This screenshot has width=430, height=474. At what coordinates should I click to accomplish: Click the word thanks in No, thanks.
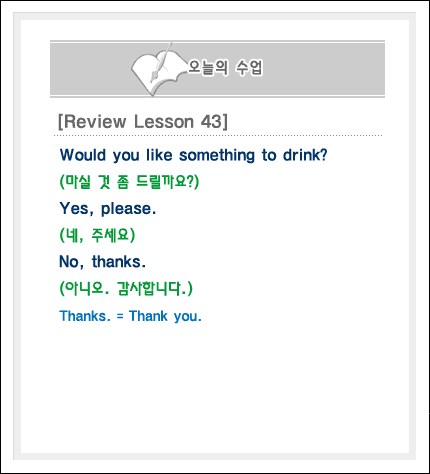coord(116,261)
